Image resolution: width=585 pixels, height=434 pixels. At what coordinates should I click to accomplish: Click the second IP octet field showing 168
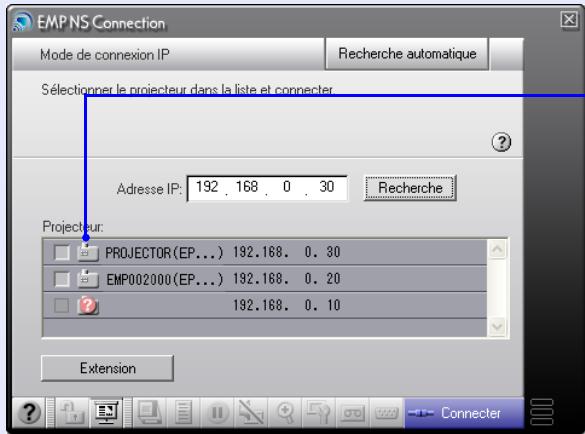[x=247, y=187]
